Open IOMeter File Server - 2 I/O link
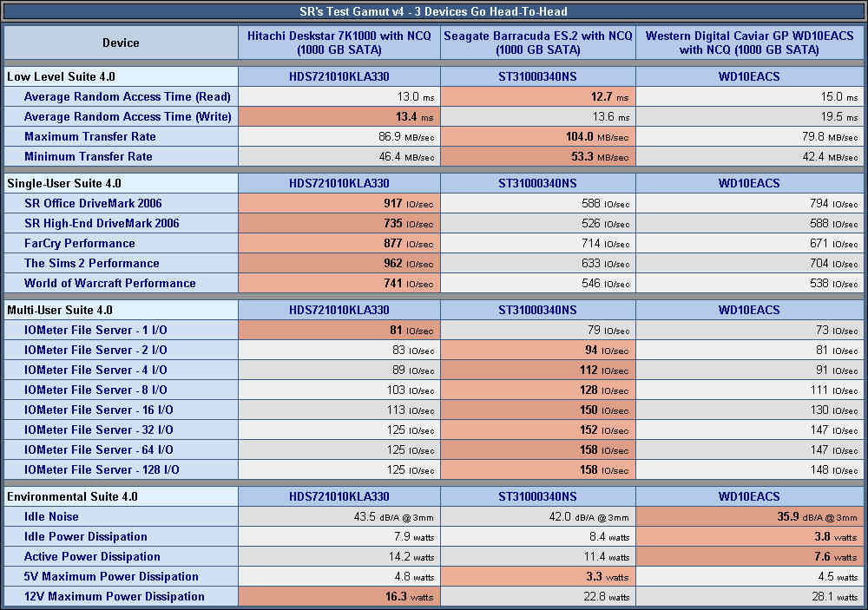 95,350
